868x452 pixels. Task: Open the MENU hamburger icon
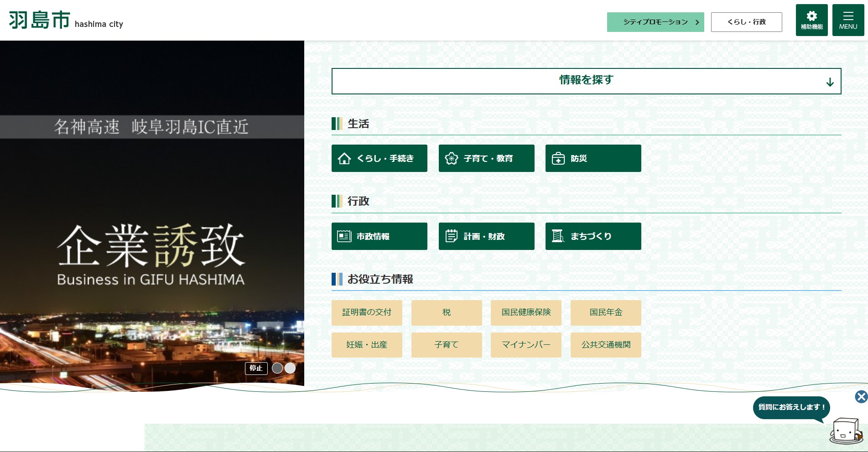[848, 20]
